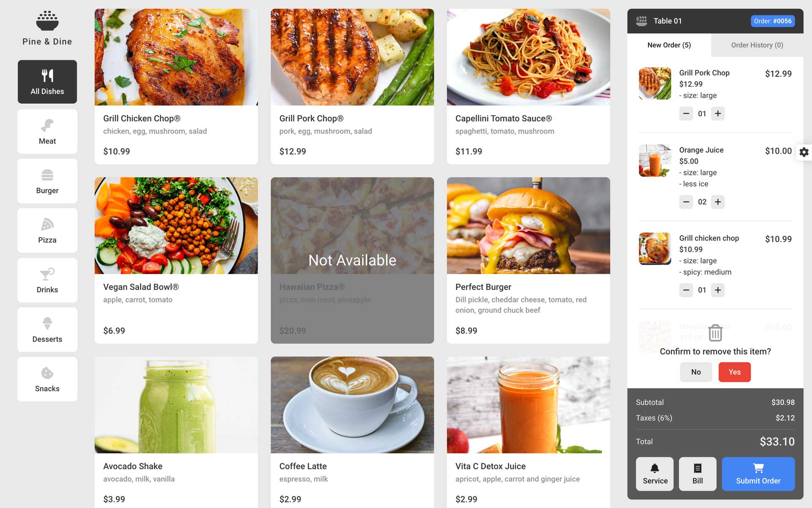Increase Grill chicken chop quantity
Image resolution: width=812 pixels, height=508 pixels.
point(718,290)
